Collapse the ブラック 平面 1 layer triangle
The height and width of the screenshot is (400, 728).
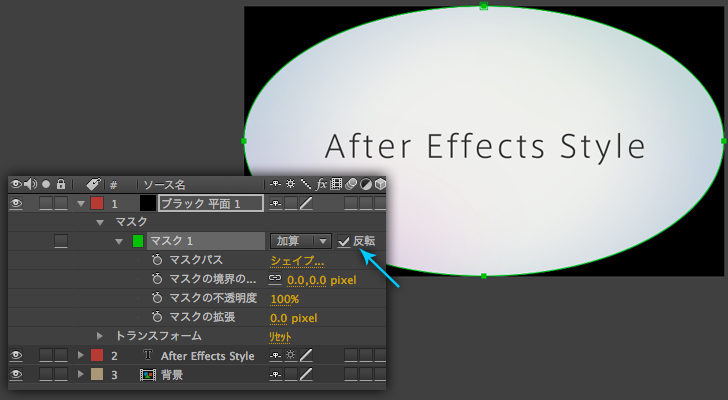(x=81, y=203)
